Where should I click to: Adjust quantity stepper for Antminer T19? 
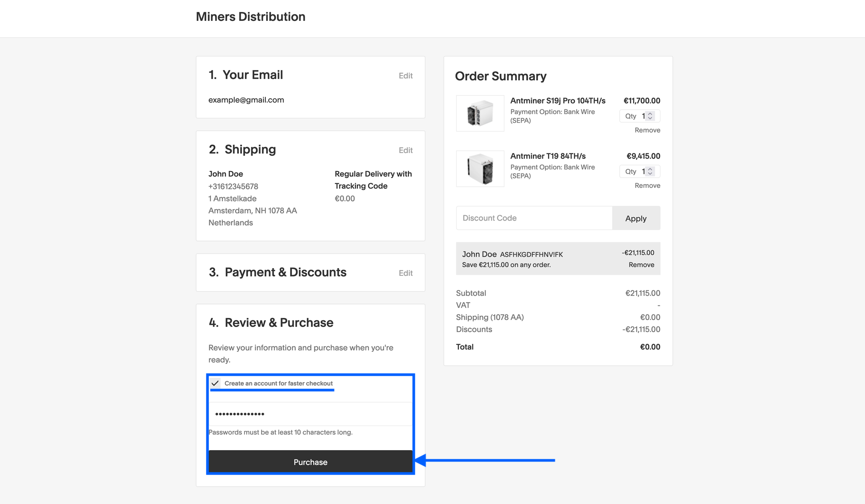pyautogui.click(x=650, y=171)
